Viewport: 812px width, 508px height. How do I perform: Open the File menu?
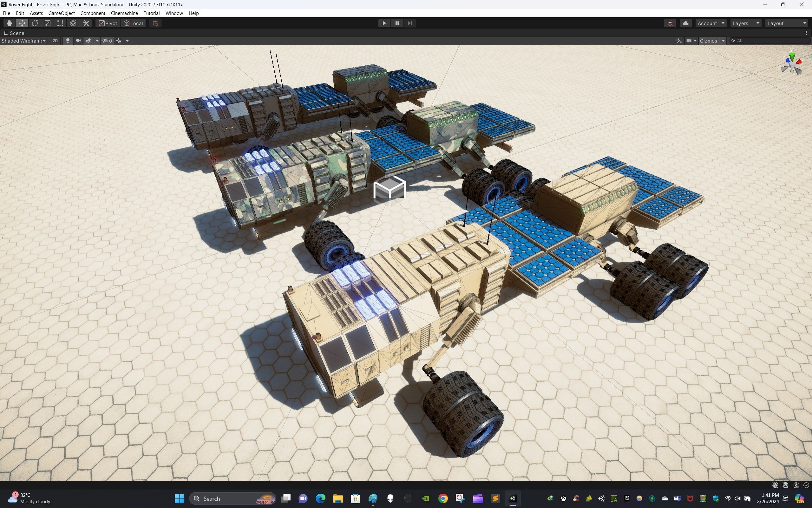tap(6, 13)
